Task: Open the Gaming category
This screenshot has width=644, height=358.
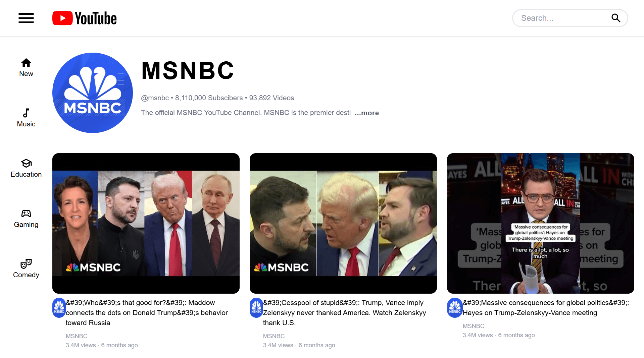Action: [x=26, y=219]
